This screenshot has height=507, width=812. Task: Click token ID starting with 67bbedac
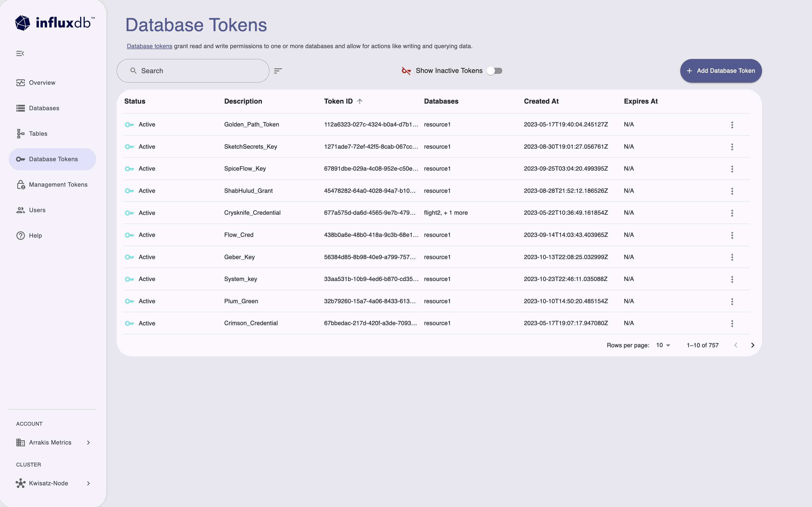click(371, 323)
